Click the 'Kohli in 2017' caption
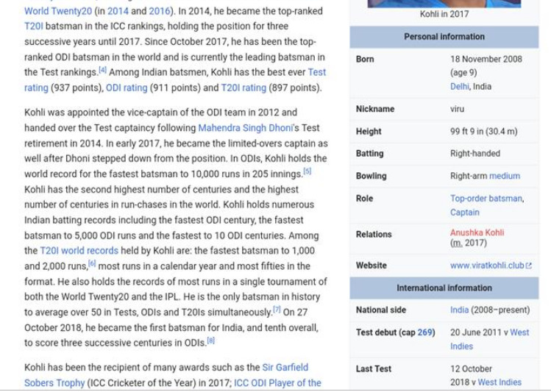The width and height of the screenshot is (551, 392). (x=444, y=14)
